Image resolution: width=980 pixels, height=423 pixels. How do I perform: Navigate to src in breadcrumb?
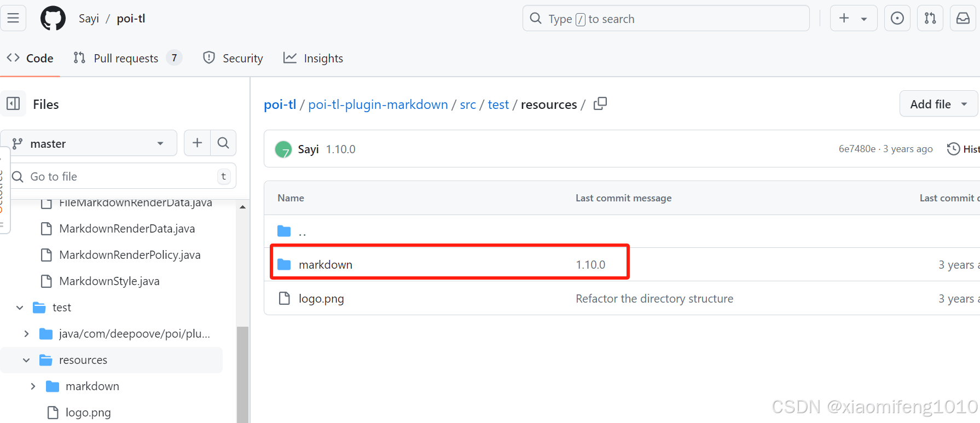[x=468, y=105]
